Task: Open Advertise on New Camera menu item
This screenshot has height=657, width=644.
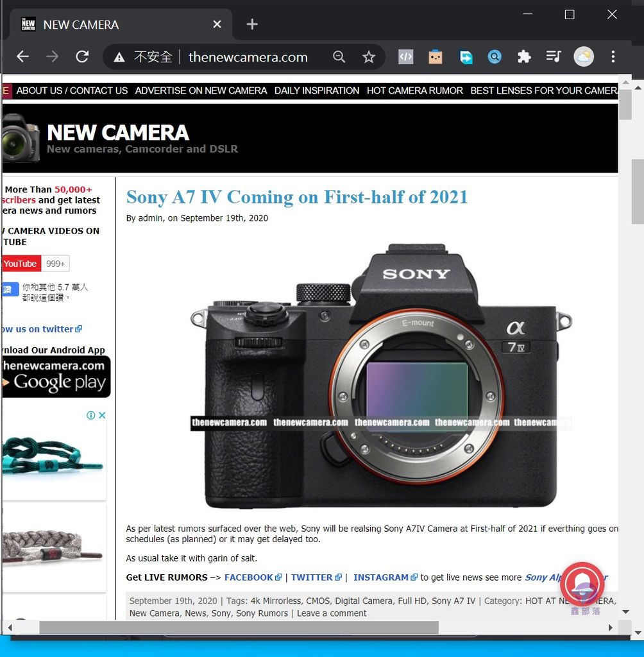Action: 201,90
